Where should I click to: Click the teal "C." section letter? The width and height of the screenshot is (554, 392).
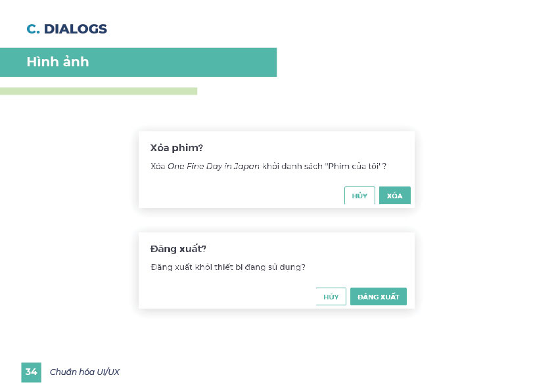(33, 29)
